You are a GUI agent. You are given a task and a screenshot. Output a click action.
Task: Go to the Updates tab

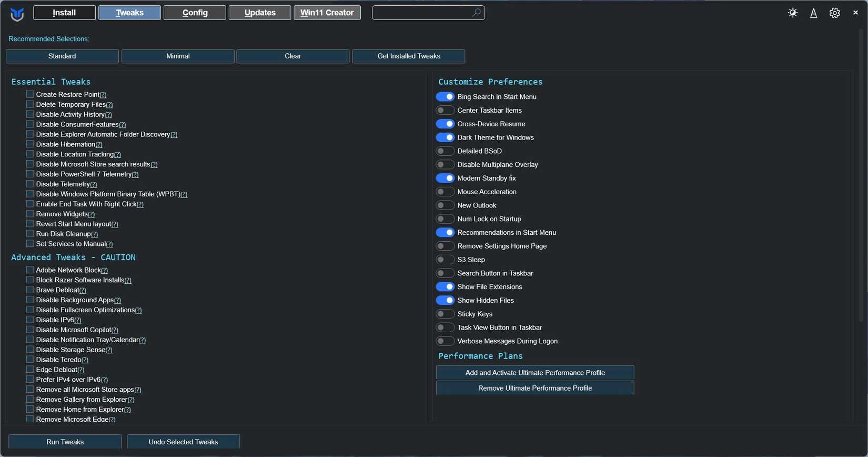[260, 13]
